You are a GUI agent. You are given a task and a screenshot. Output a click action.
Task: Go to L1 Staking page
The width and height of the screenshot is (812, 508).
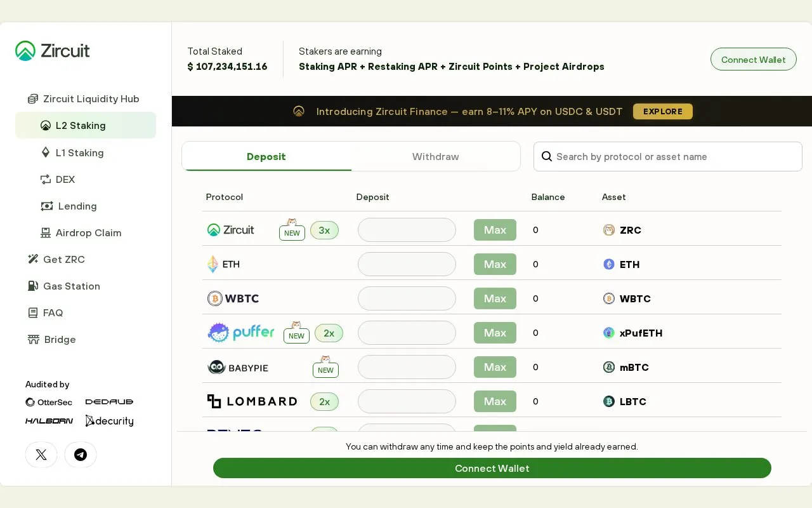coord(72,152)
